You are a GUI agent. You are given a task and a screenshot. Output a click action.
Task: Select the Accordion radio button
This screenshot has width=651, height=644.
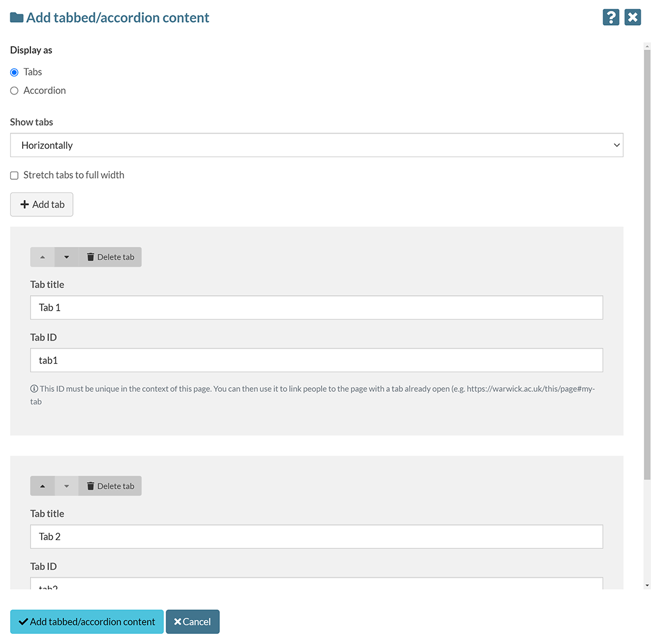coord(14,90)
